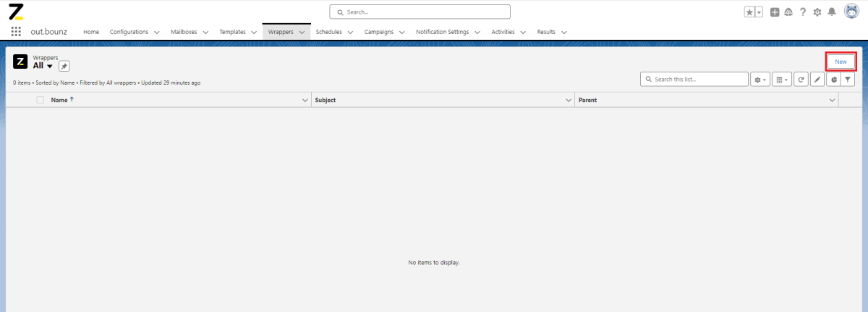This screenshot has width=868, height=312.
Task: Pin the All list view
Action: [64, 66]
